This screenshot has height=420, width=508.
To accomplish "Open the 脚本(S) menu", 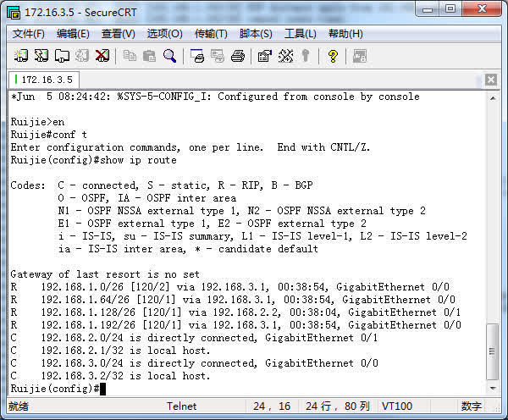I will pos(256,34).
